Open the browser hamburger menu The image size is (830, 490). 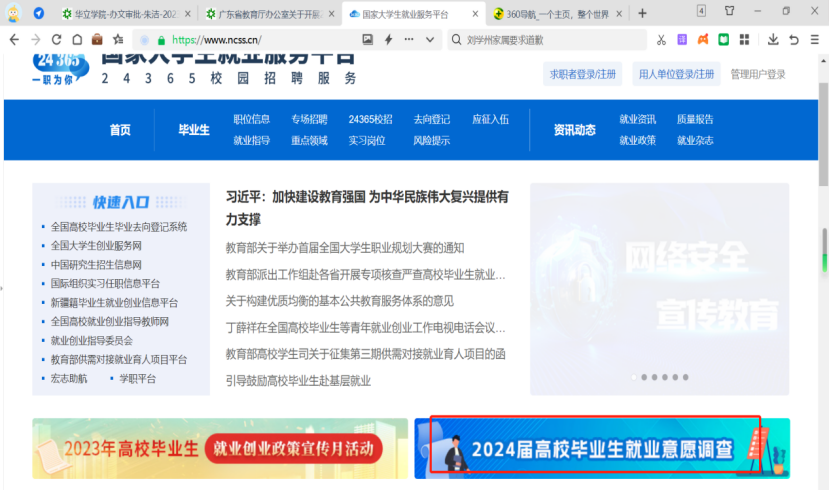pos(814,39)
